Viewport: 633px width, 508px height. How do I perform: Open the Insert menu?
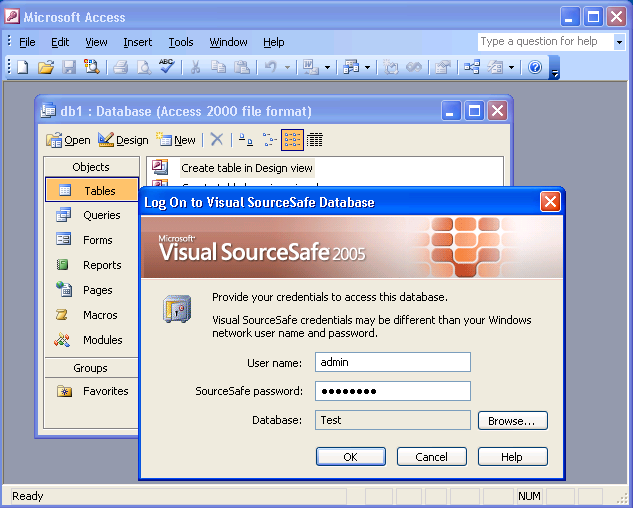click(138, 42)
